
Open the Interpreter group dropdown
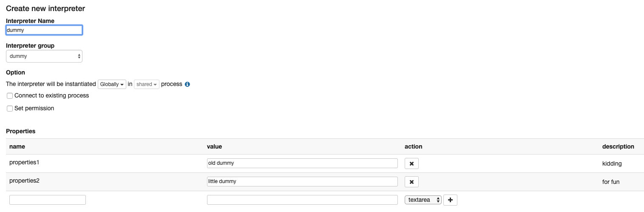[x=44, y=56]
